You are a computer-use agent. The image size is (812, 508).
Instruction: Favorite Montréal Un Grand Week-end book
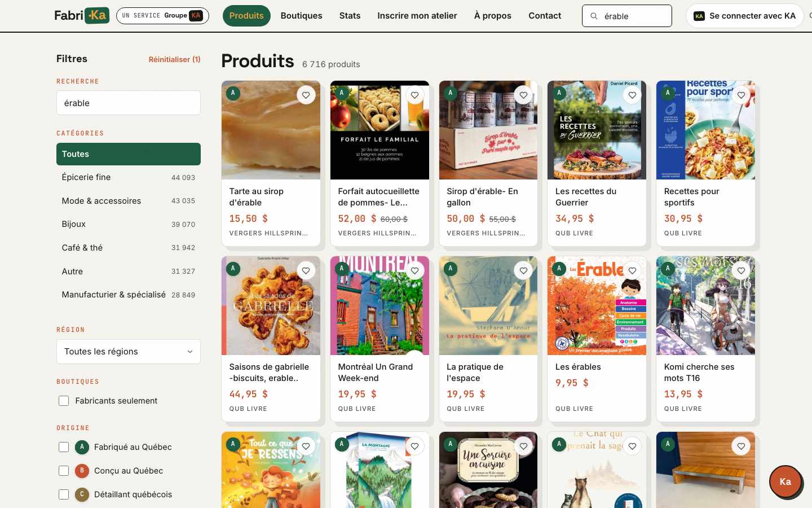[414, 271]
